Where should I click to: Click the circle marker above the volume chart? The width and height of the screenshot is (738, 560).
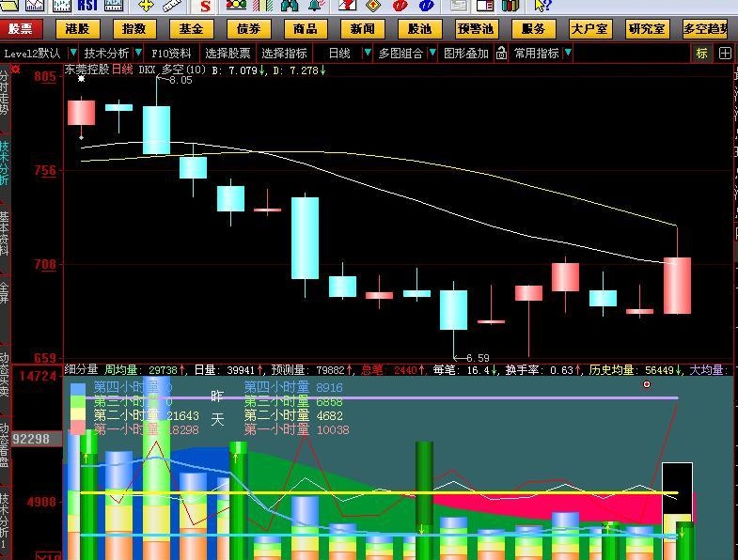pos(647,384)
